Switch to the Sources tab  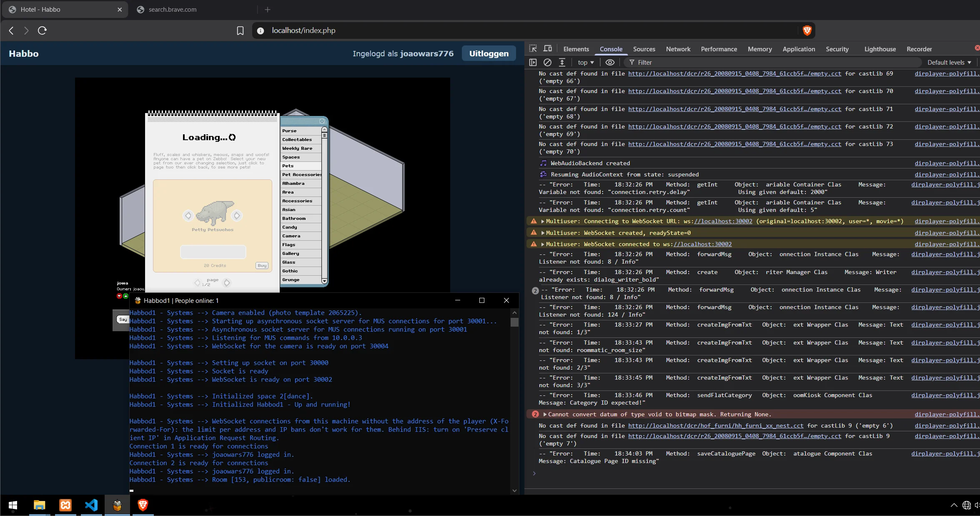(x=644, y=49)
